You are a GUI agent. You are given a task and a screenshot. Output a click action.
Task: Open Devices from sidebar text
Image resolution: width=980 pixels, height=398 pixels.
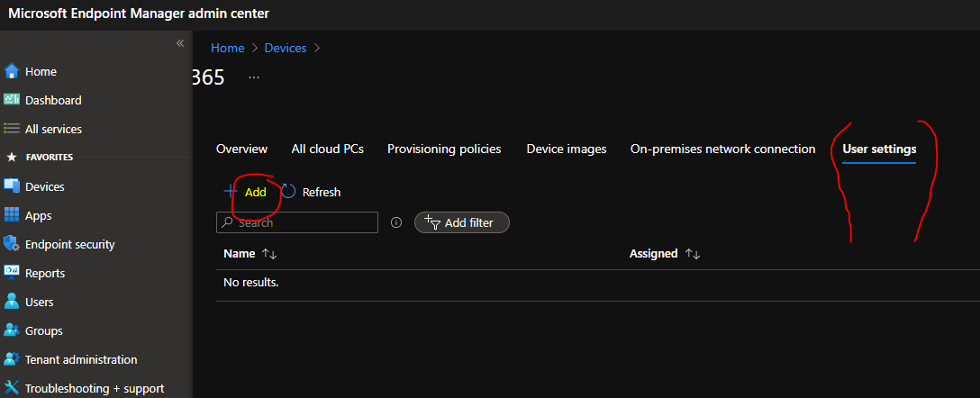click(x=44, y=186)
